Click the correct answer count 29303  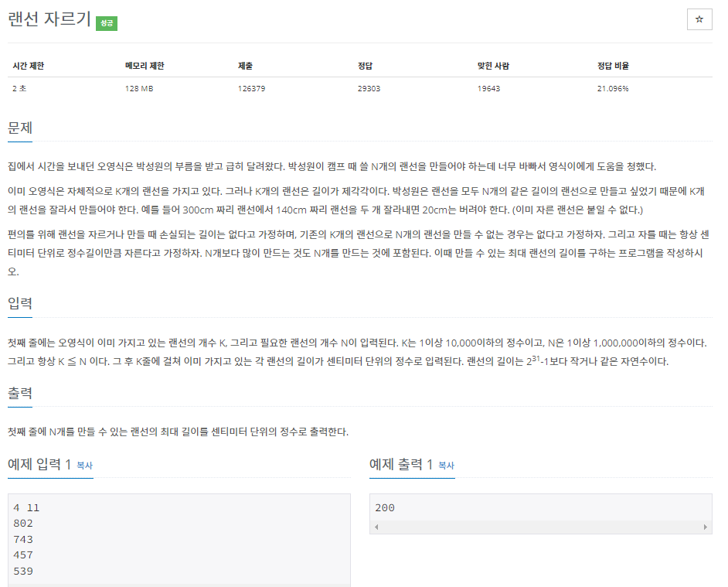pyautogui.click(x=369, y=88)
